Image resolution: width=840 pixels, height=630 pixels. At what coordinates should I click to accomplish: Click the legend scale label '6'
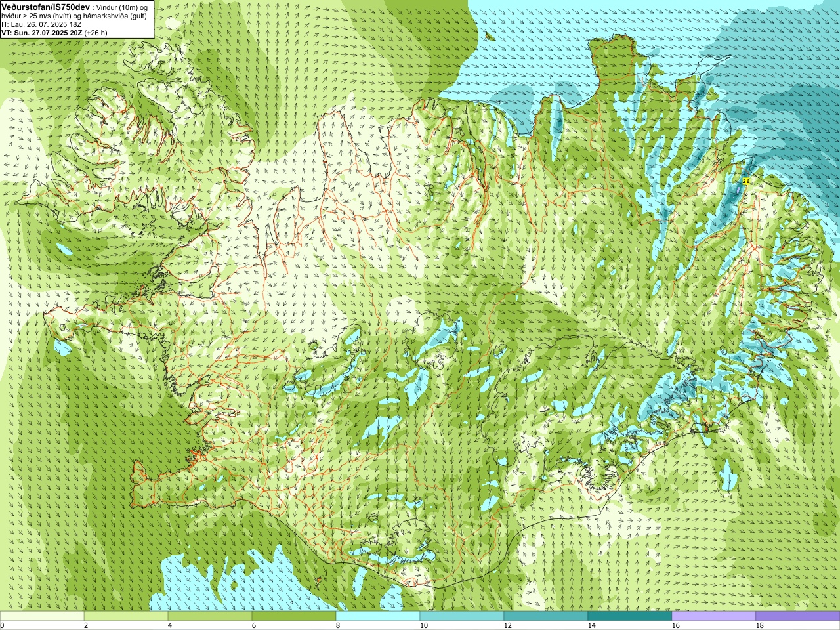[254, 625]
